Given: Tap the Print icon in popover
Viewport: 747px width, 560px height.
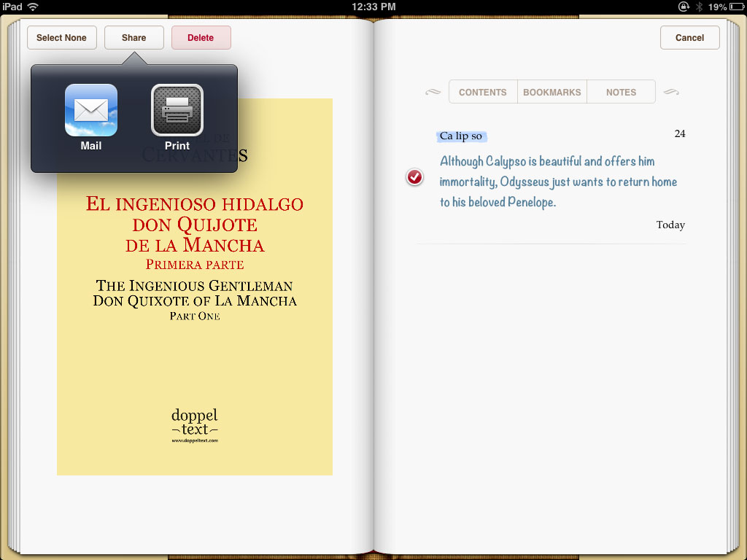Looking at the screenshot, I should [177, 111].
